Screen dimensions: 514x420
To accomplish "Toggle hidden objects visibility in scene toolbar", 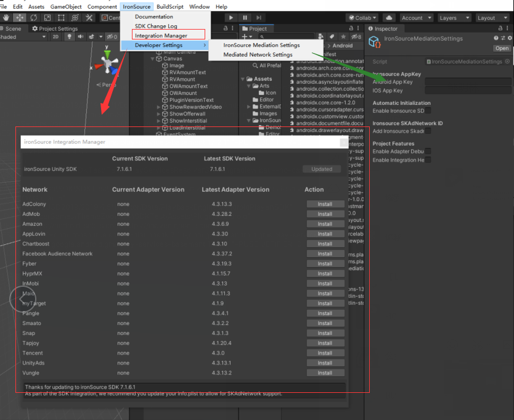I will (x=112, y=37).
